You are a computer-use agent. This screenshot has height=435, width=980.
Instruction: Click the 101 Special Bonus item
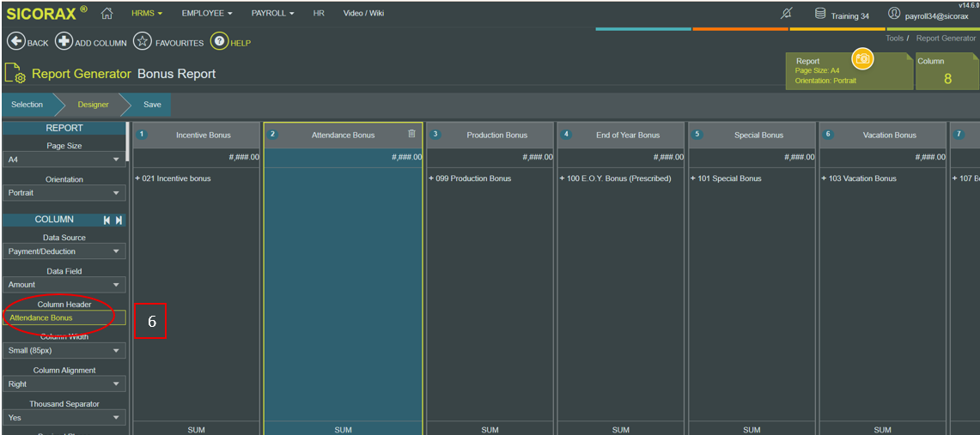pos(727,178)
